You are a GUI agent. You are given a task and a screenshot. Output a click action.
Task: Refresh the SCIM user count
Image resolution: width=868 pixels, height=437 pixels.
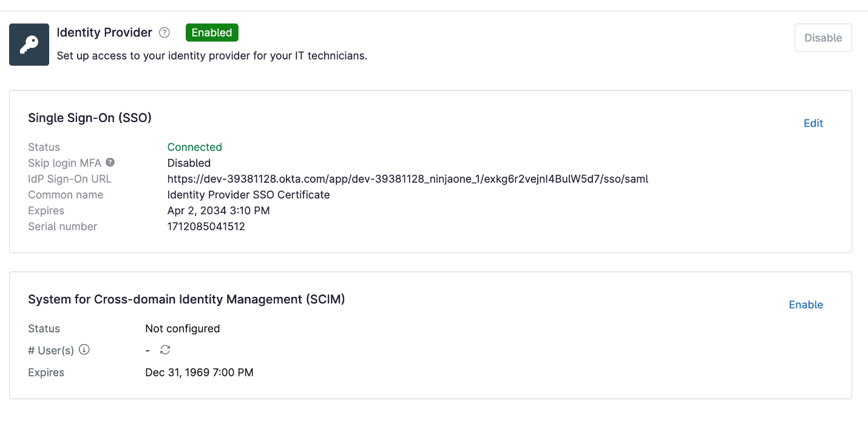click(165, 350)
